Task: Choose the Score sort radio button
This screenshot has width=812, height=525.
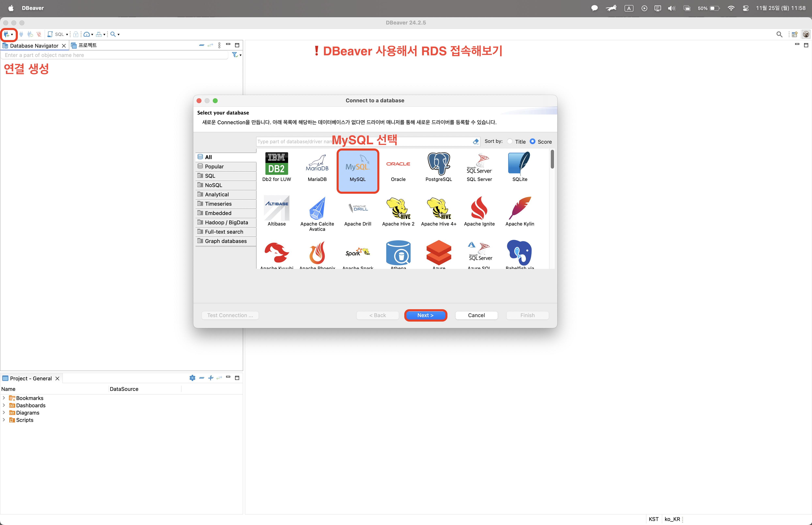Action: tap(533, 141)
